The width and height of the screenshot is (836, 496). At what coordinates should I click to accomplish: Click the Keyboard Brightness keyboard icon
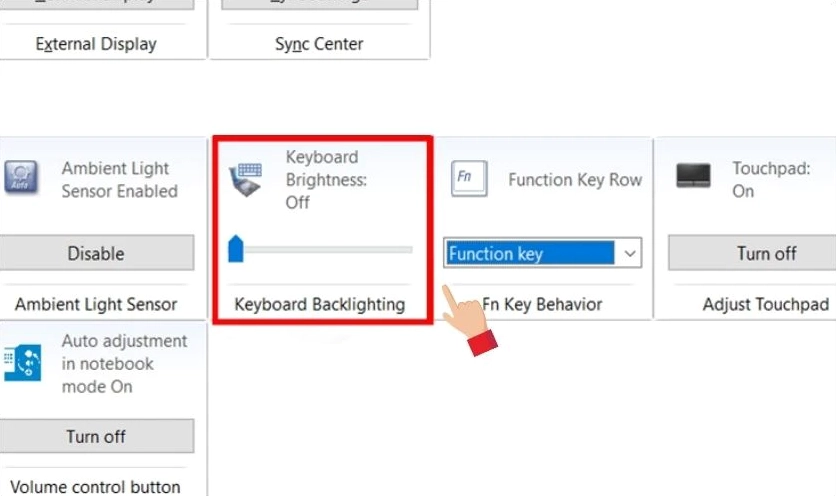coord(246,179)
